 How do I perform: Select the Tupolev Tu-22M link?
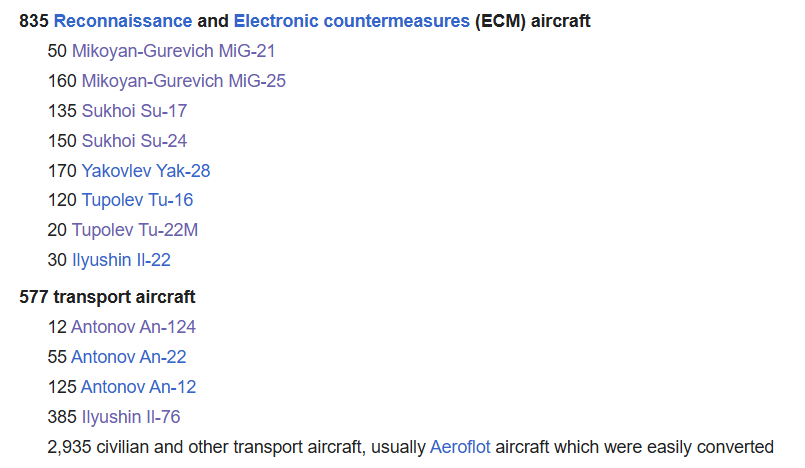pos(135,230)
